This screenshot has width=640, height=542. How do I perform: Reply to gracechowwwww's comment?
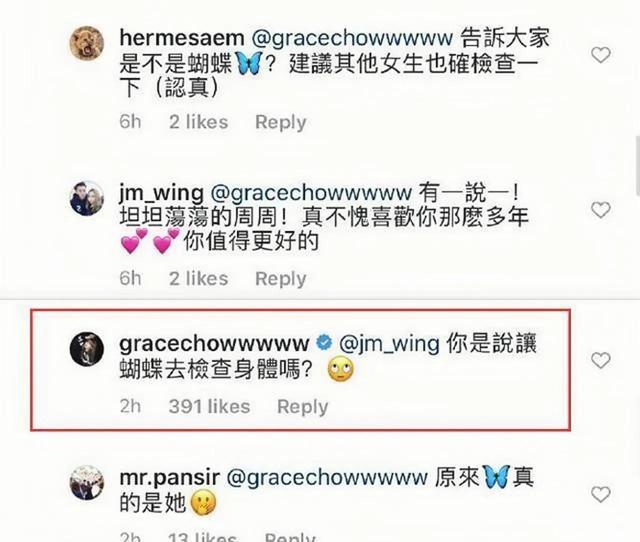pyautogui.click(x=302, y=407)
